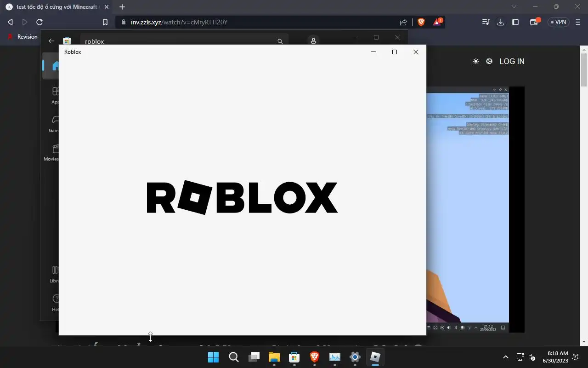588x368 pixels.
Task: Open the share icon in address bar
Action: (403, 22)
